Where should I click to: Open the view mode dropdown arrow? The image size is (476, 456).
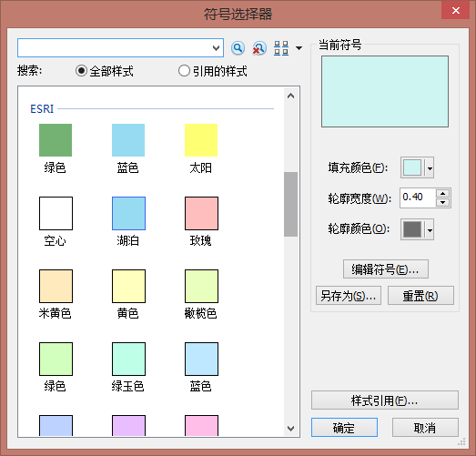299,48
